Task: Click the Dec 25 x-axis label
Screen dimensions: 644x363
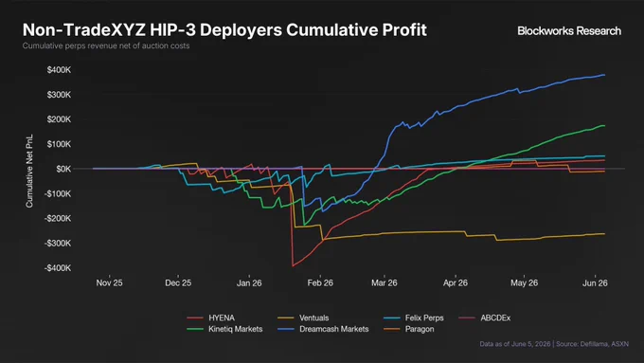Action: [x=178, y=282]
